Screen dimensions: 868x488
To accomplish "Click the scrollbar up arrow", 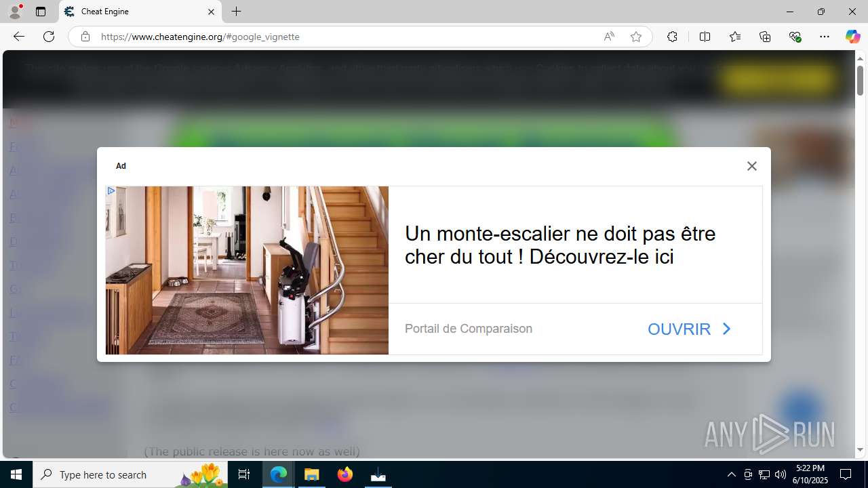I will [x=860, y=58].
